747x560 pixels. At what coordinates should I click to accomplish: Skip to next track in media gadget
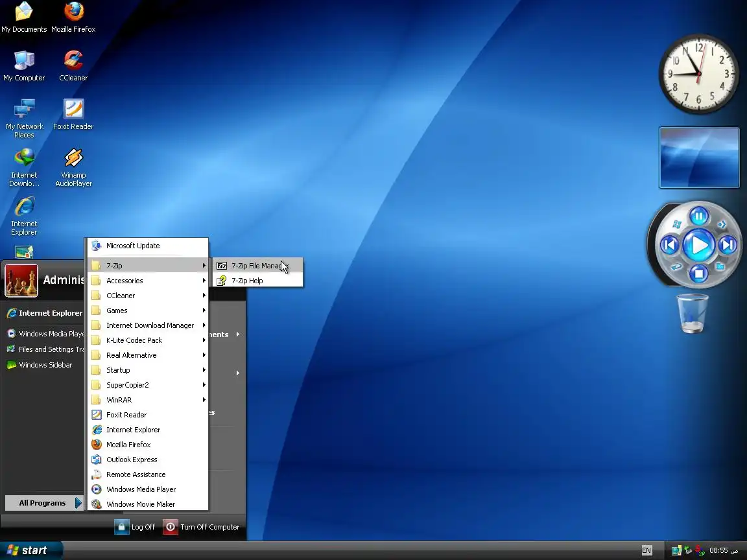(728, 245)
